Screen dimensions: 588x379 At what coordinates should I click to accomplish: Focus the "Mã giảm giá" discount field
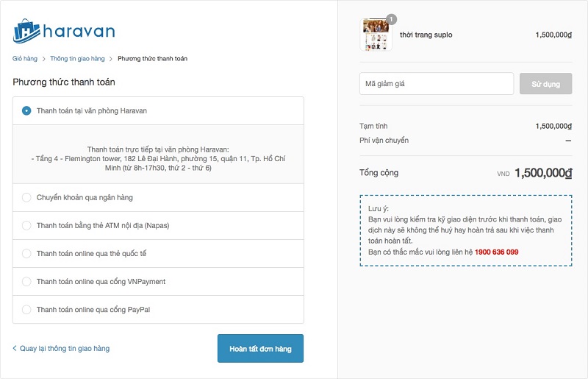click(x=436, y=84)
